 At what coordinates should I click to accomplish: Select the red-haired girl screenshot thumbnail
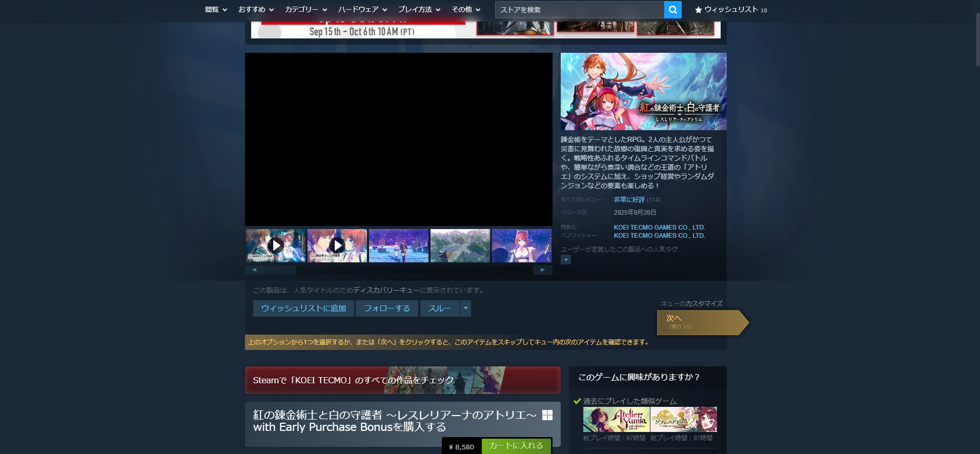tap(522, 245)
